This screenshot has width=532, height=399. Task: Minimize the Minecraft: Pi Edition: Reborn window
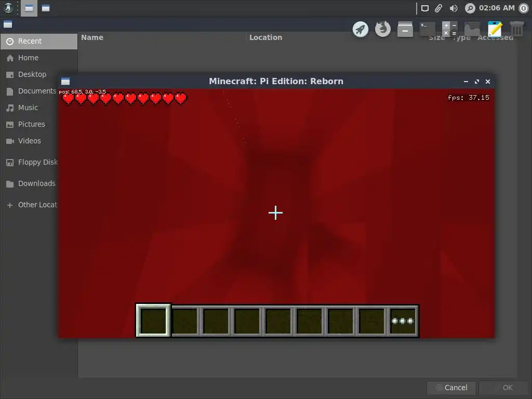click(x=466, y=82)
